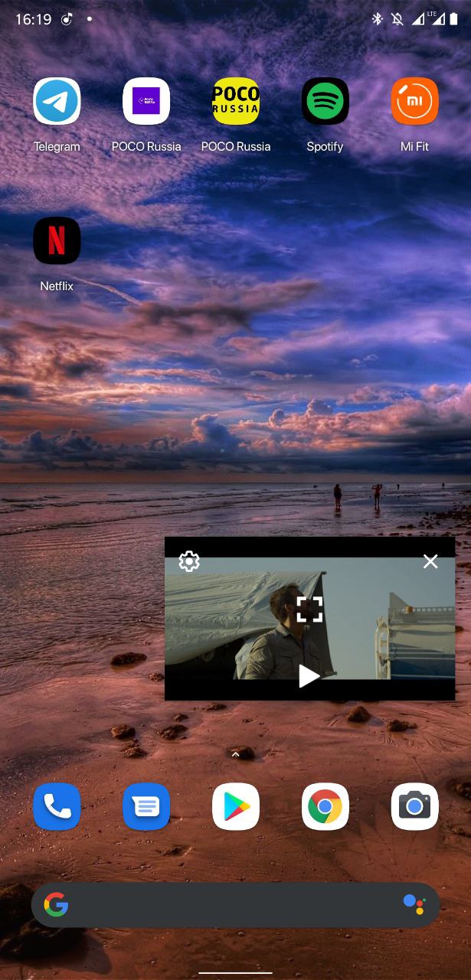Tap the Google search bar
The image size is (471, 980).
pyautogui.click(x=236, y=905)
